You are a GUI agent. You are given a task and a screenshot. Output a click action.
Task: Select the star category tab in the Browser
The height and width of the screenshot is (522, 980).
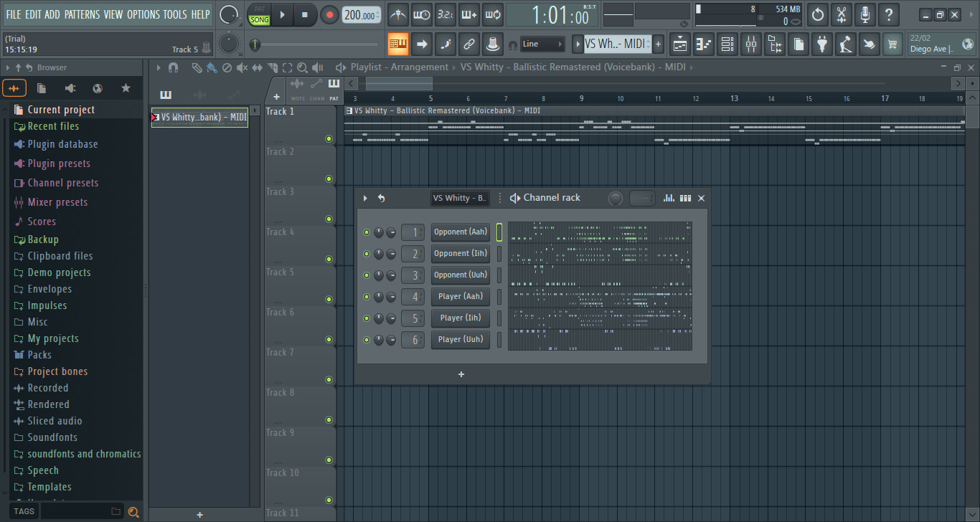tap(127, 87)
